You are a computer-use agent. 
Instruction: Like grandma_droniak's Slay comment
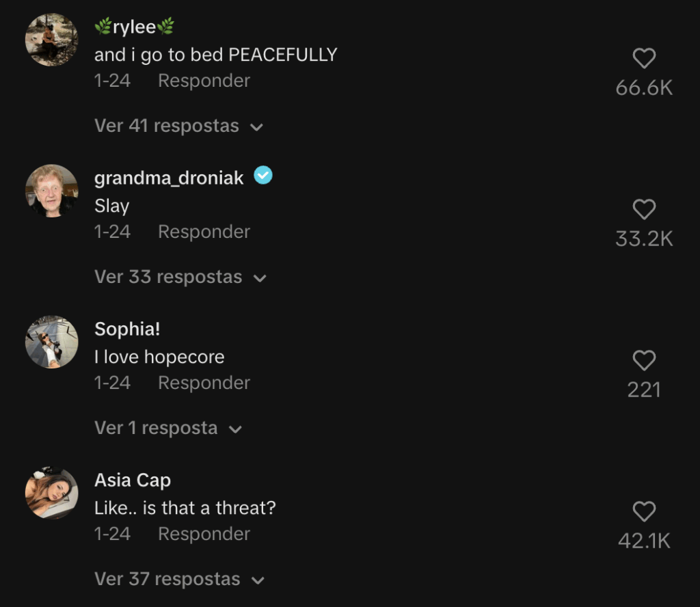[644, 210]
